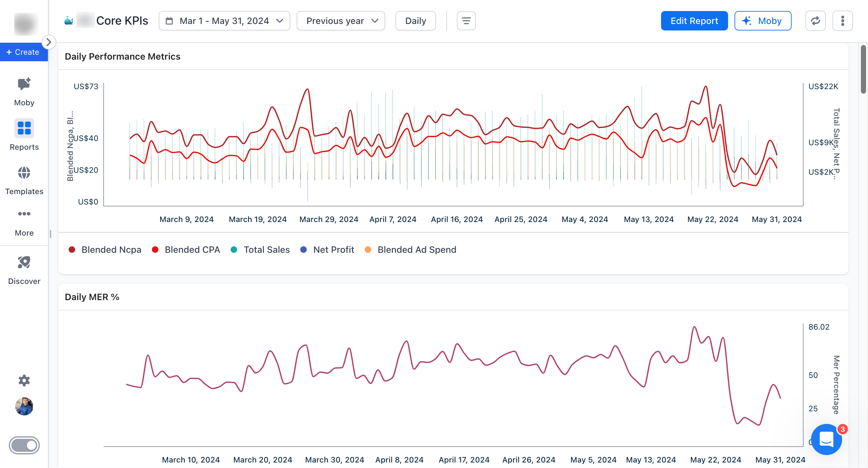The width and height of the screenshot is (868, 468).
Task: Click the refresh report icon
Action: [x=815, y=21]
